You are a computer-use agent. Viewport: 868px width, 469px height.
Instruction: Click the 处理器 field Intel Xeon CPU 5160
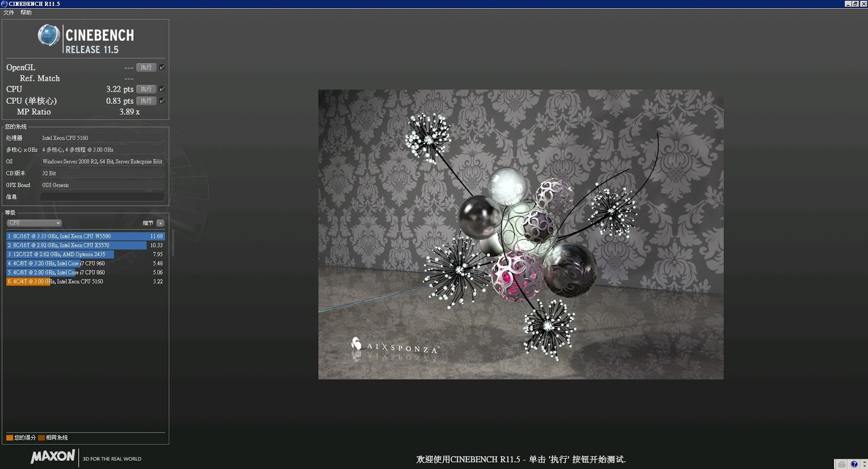pyautogui.click(x=102, y=138)
